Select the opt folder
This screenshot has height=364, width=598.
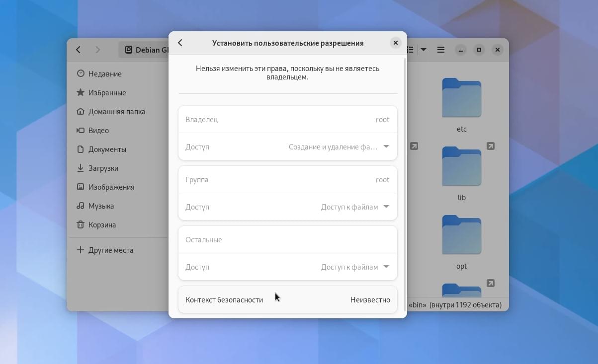pyautogui.click(x=461, y=242)
